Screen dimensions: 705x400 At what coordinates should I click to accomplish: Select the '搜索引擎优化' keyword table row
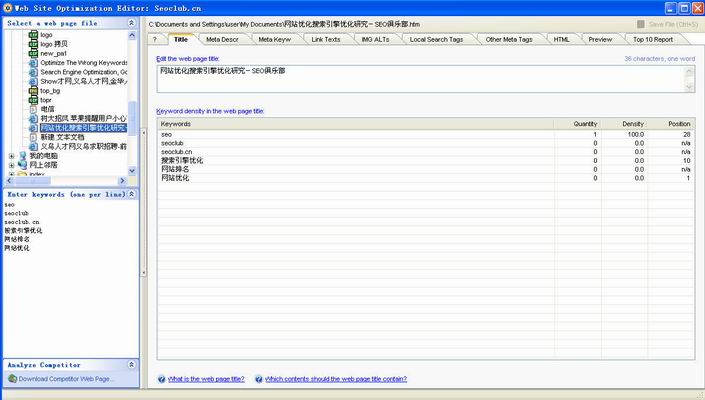click(426, 160)
